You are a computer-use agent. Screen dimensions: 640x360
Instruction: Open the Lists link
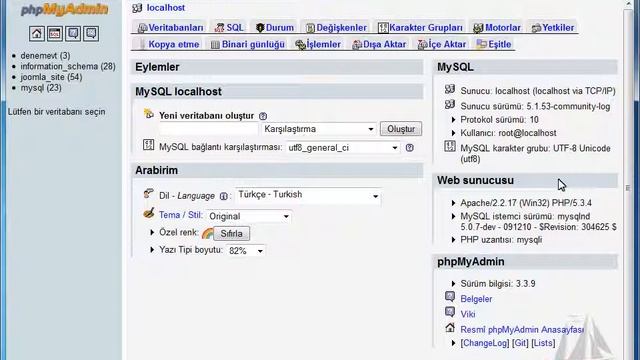coord(543,343)
